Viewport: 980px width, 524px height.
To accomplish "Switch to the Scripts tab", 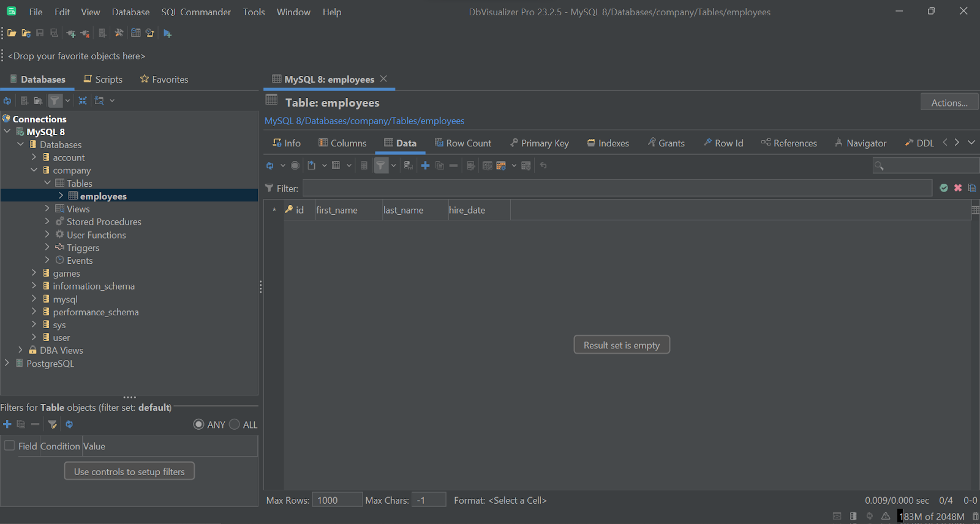I will pos(103,80).
